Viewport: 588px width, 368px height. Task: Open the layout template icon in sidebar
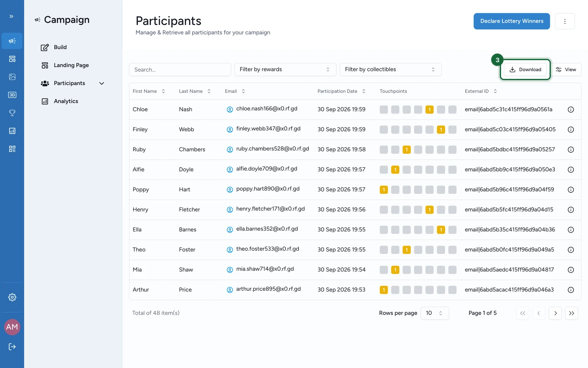click(x=12, y=59)
